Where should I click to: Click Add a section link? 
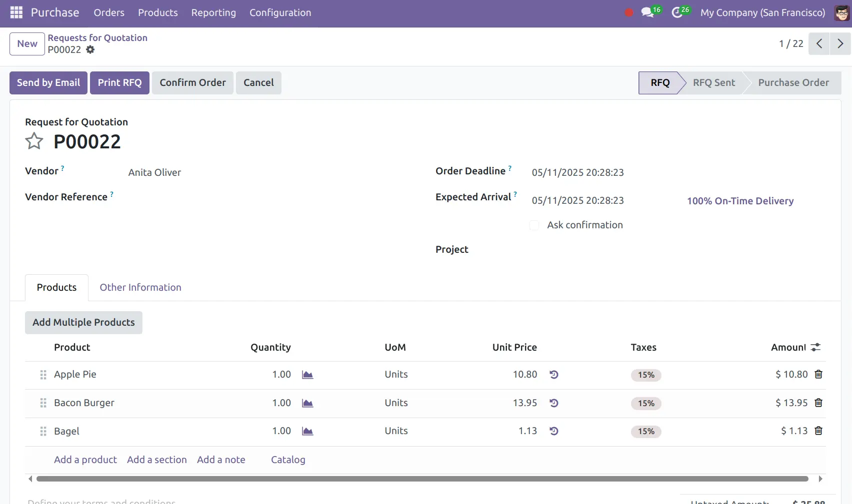(157, 460)
